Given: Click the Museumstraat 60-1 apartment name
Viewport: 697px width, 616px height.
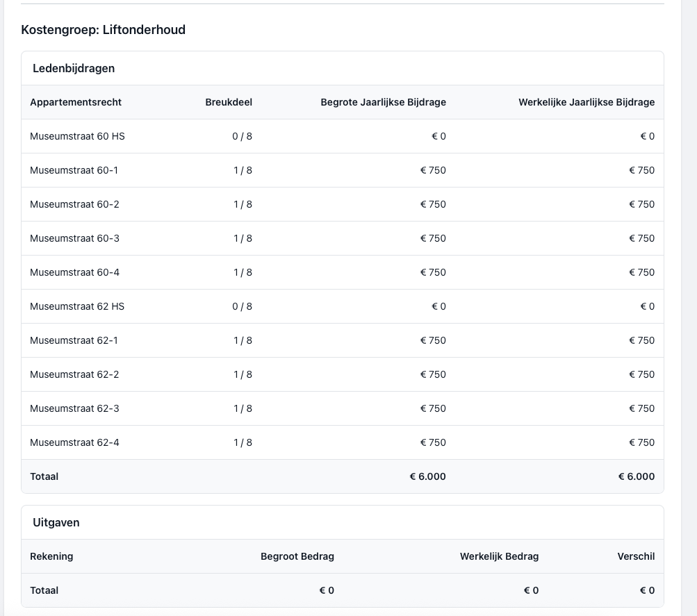Looking at the screenshot, I should [x=74, y=170].
